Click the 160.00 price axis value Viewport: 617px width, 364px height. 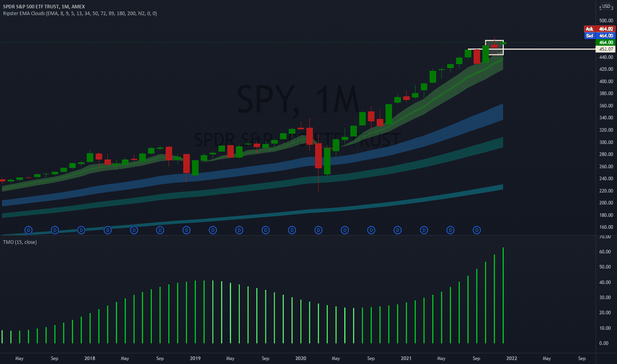[606, 227]
